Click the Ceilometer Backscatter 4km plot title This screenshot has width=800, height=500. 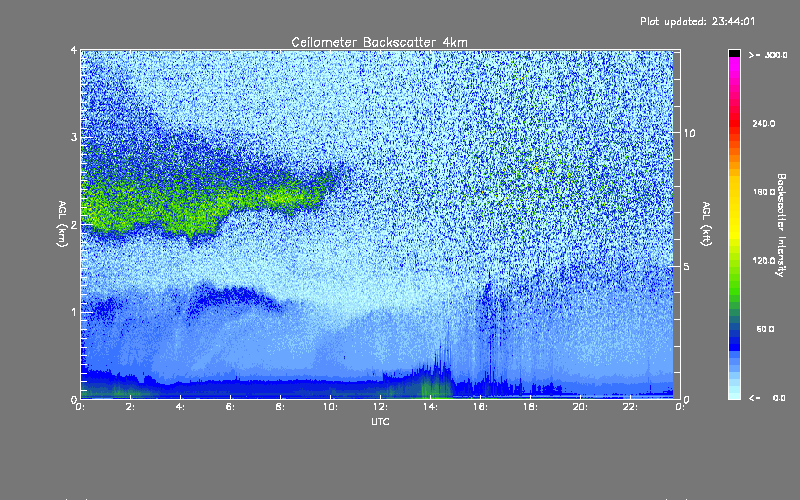(x=379, y=42)
